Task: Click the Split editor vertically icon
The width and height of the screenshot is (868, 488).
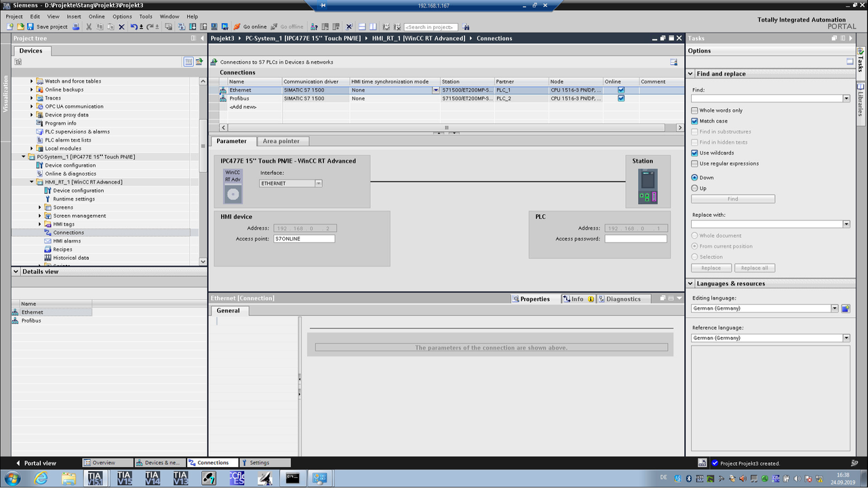Action: 373,26
